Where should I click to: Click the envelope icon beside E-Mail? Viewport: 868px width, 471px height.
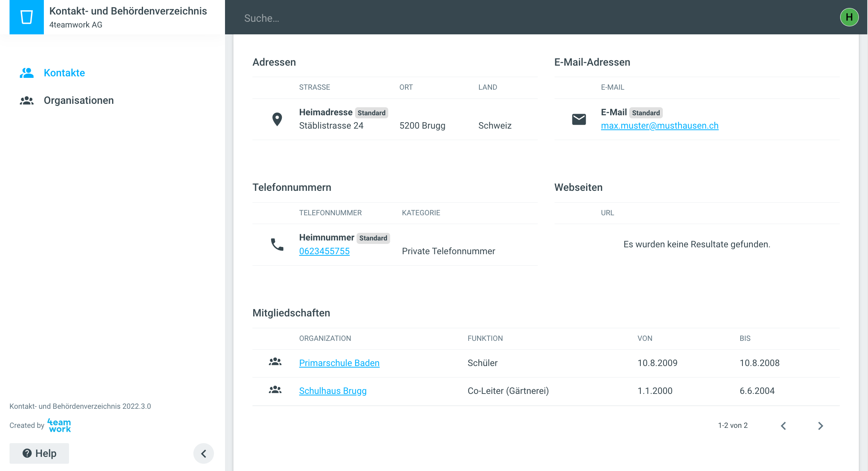point(579,119)
